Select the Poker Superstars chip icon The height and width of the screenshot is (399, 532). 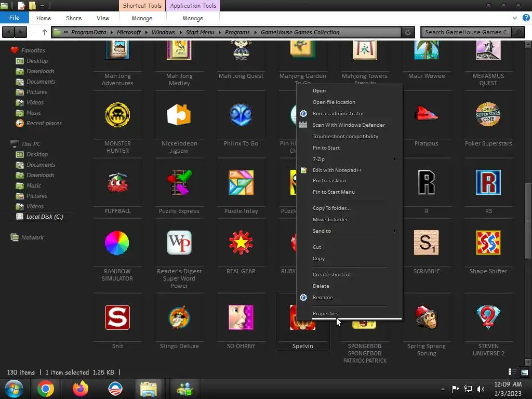488,115
